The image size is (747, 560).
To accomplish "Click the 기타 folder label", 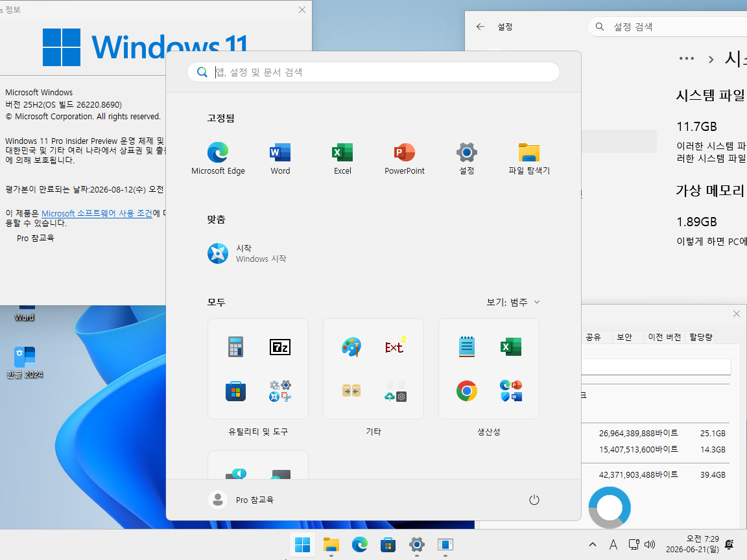I will point(373,432).
